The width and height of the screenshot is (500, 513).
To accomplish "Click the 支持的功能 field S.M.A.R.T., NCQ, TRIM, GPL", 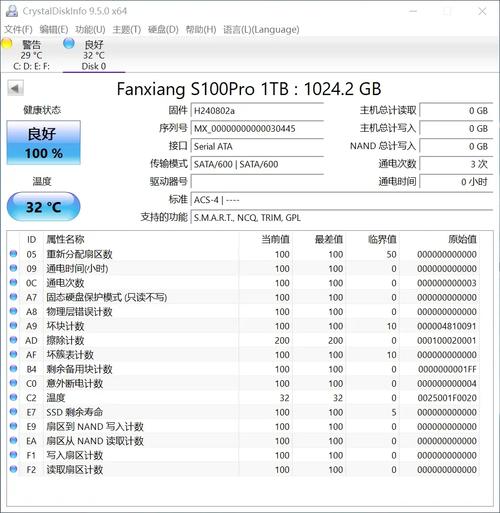I will pos(342,218).
